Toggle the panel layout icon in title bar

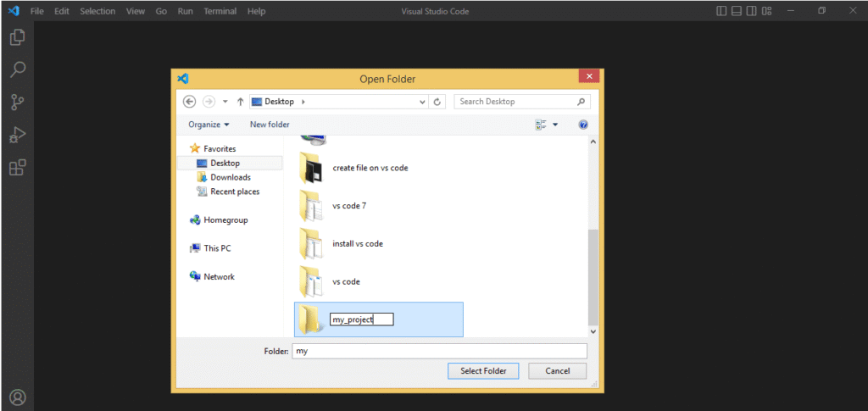[737, 11]
